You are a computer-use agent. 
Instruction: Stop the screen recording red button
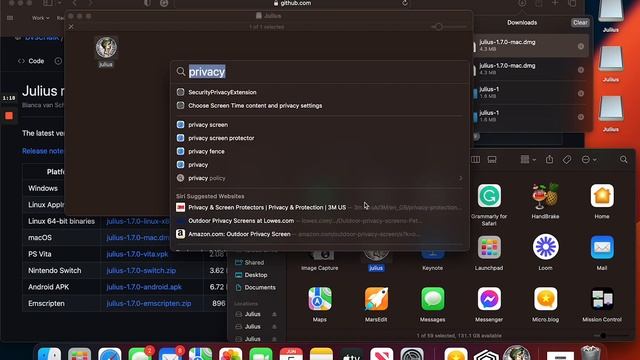(9, 116)
